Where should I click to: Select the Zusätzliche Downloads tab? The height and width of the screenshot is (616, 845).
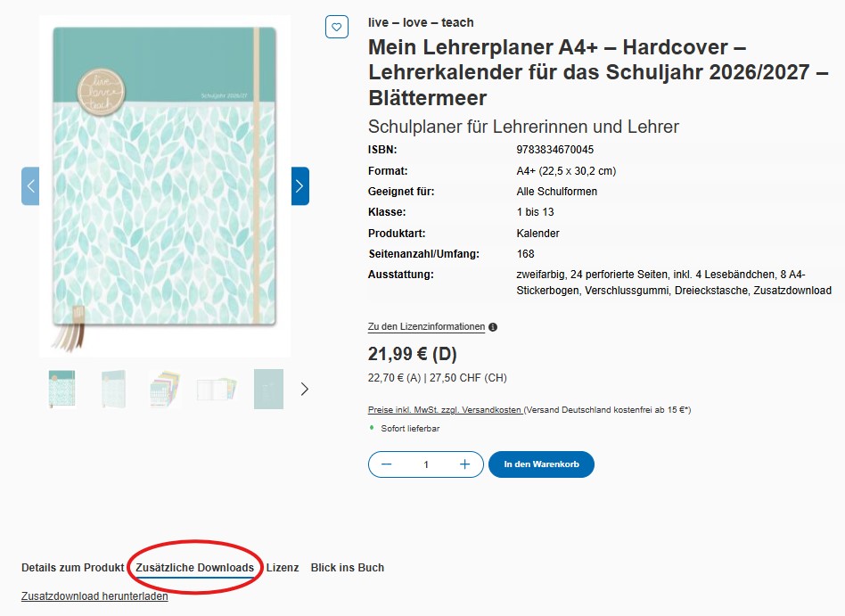click(x=194, y=568)
